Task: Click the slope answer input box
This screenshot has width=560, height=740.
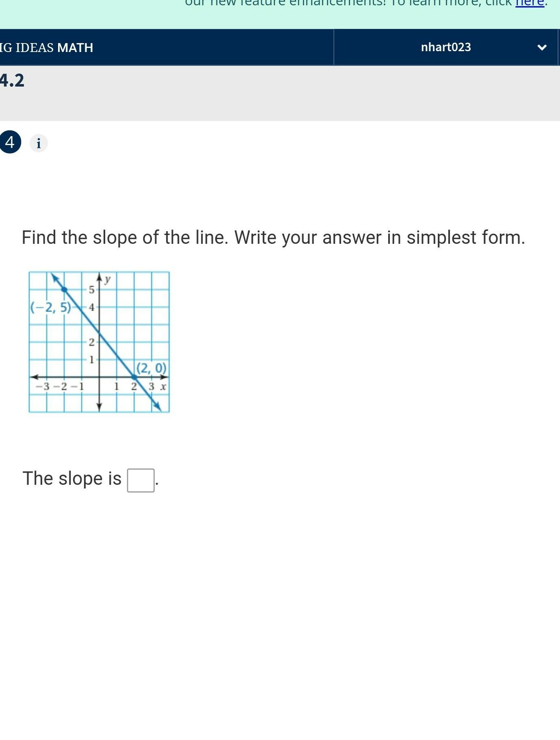Action: coord(141,480)
